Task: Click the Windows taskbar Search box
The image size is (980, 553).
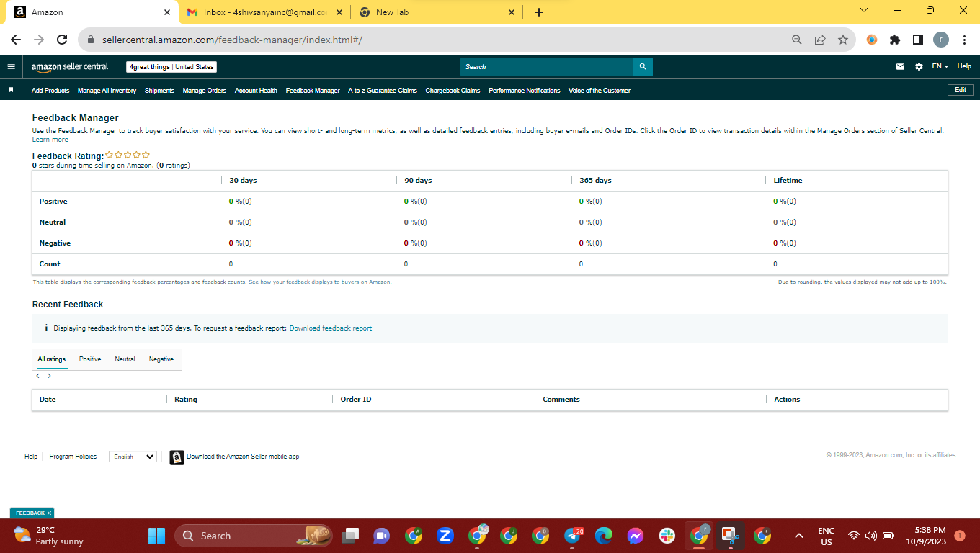Action: coord(254,536)
